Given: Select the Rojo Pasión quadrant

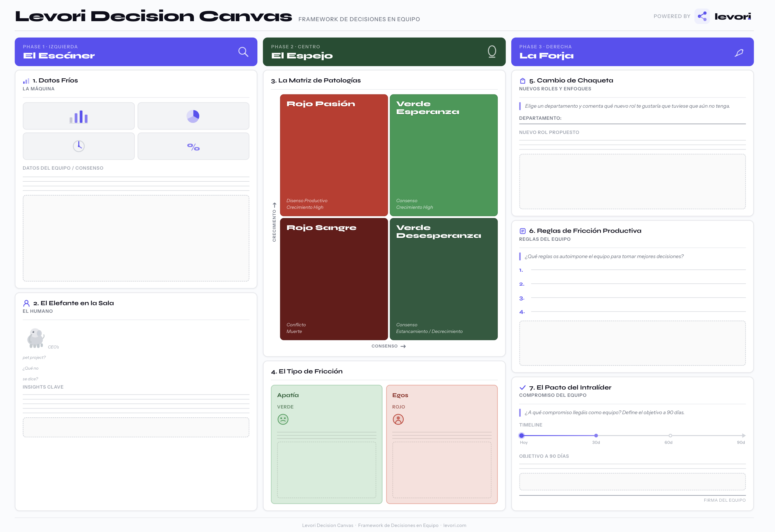Looking at the screenshot, I should (334, 155).
